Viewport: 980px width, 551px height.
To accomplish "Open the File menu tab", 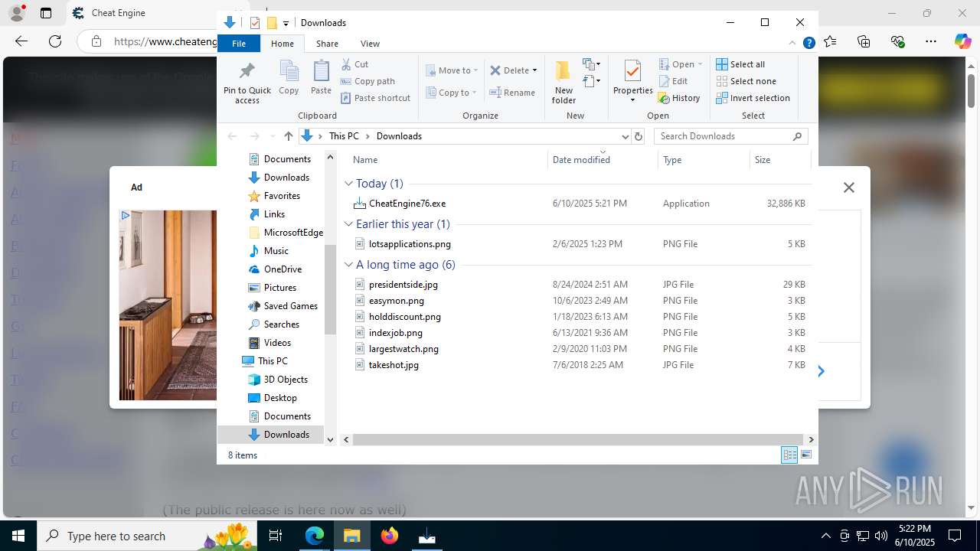I will [239, 44].
